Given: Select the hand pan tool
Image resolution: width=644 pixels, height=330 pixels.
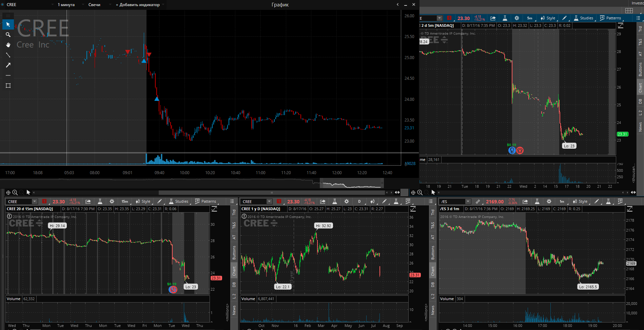Looking at the screenshot, I should 8,45.
